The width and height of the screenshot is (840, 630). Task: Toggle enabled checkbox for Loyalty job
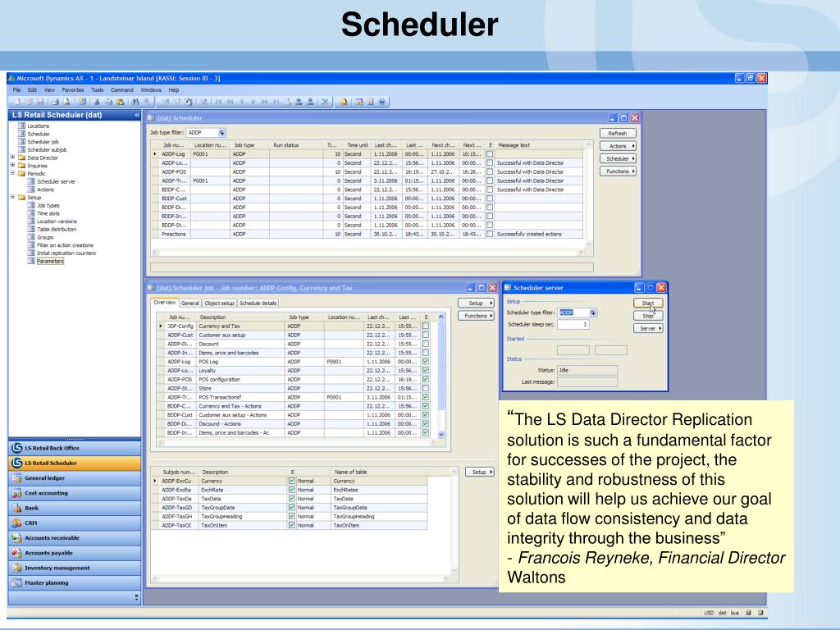pyautogui.click(x=426, y=370)
